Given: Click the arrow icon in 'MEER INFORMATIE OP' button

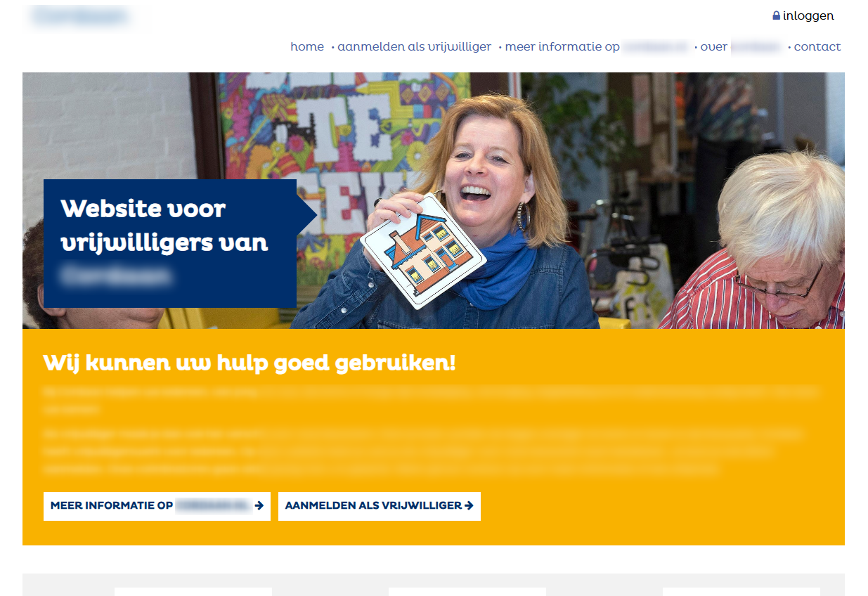Looking at the screenshot, I should coord(259,505).
